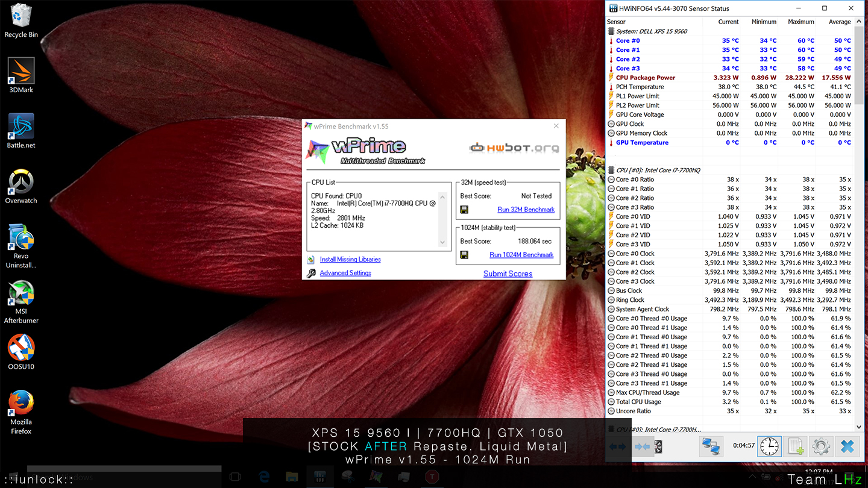Open the Recycle Bin desktop icon
The image size is (868, 488).
21,20
